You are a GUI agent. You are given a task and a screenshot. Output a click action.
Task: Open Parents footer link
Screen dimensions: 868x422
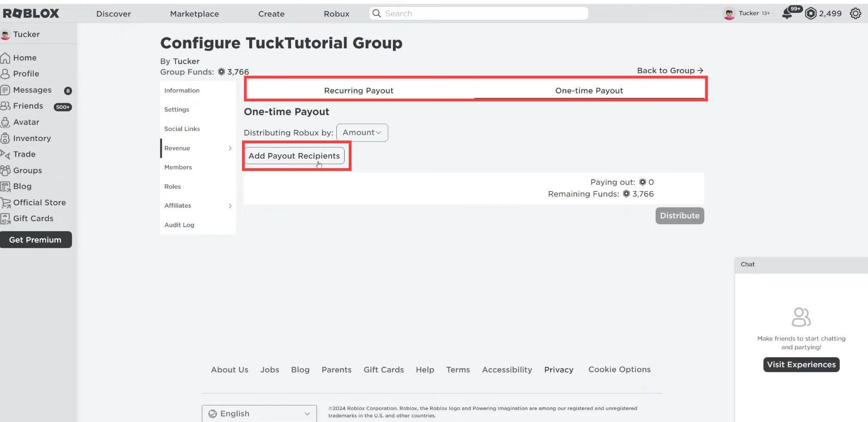tap(336, 369)
